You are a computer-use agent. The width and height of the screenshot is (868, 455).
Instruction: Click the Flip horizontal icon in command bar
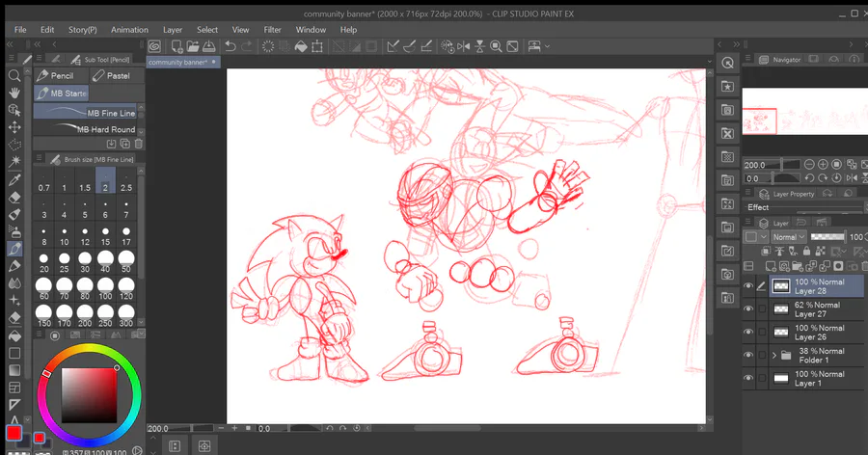tap(463, 46)
